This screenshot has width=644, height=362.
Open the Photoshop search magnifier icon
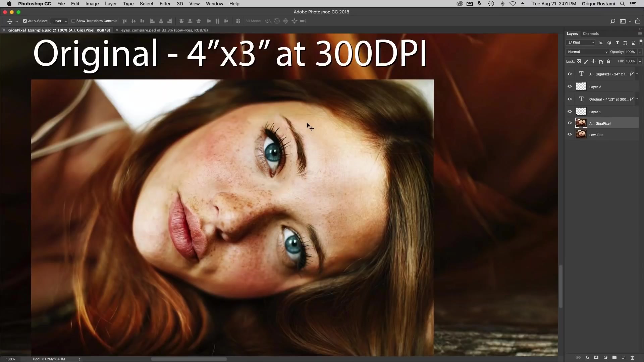pos(613,21)
